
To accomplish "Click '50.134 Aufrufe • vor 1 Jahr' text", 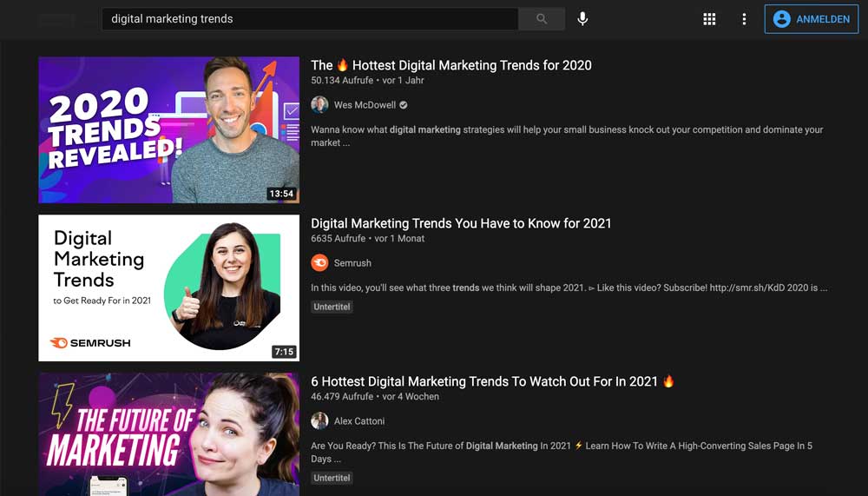I will pyautogui.click(x=367, y=81).
